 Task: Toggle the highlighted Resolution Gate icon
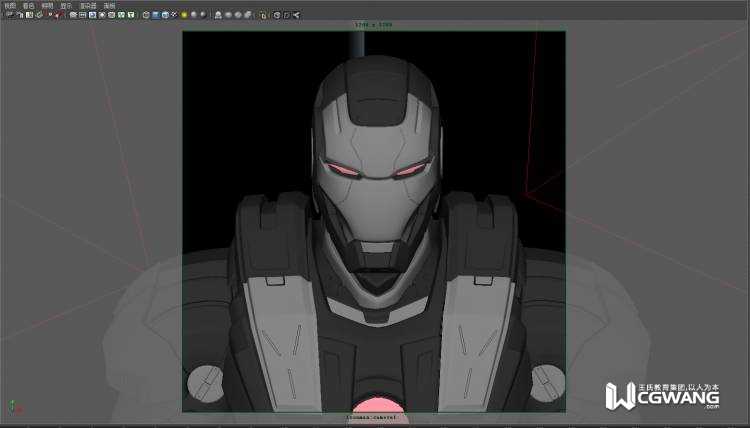point(92,15)
